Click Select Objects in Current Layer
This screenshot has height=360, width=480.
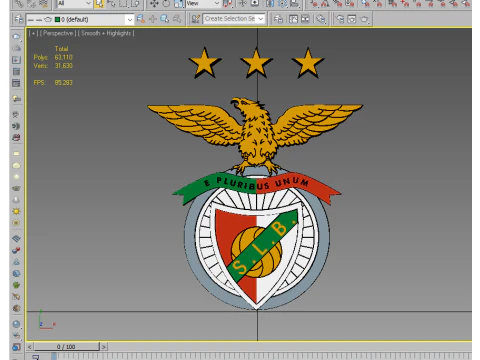point(165,19)
